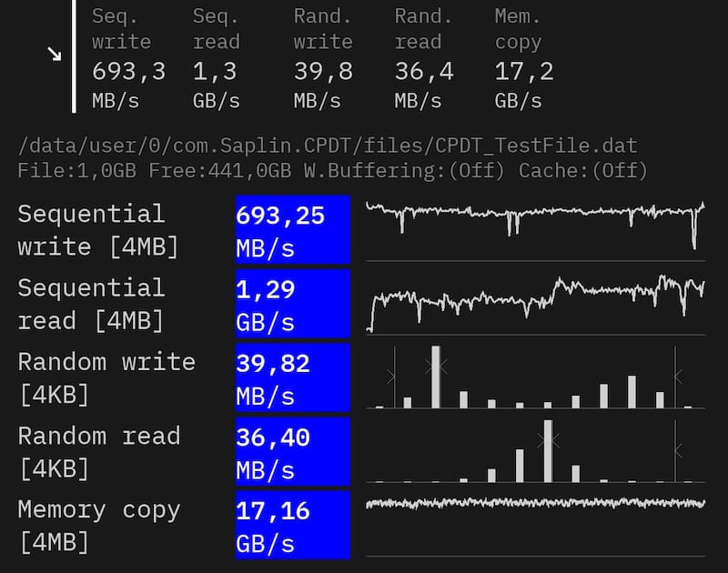Click the 17,16 GB/s result box
This screenshot has width=728, height=573.
pos(292,525)
